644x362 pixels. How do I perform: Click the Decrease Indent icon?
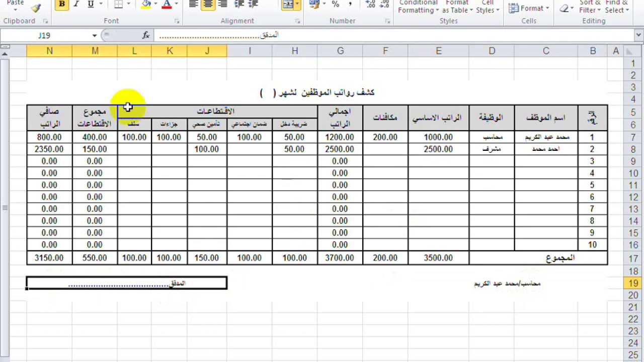point(240,5)
